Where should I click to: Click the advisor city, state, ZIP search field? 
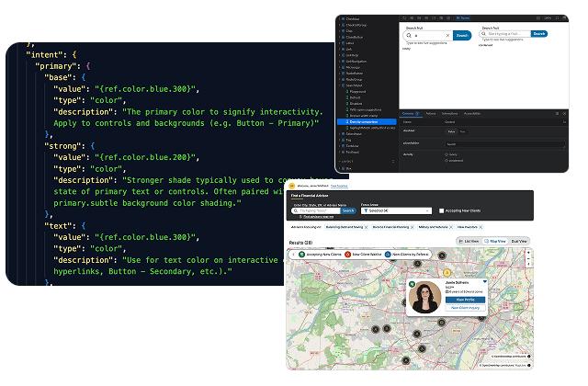click(x=316, y=210)
